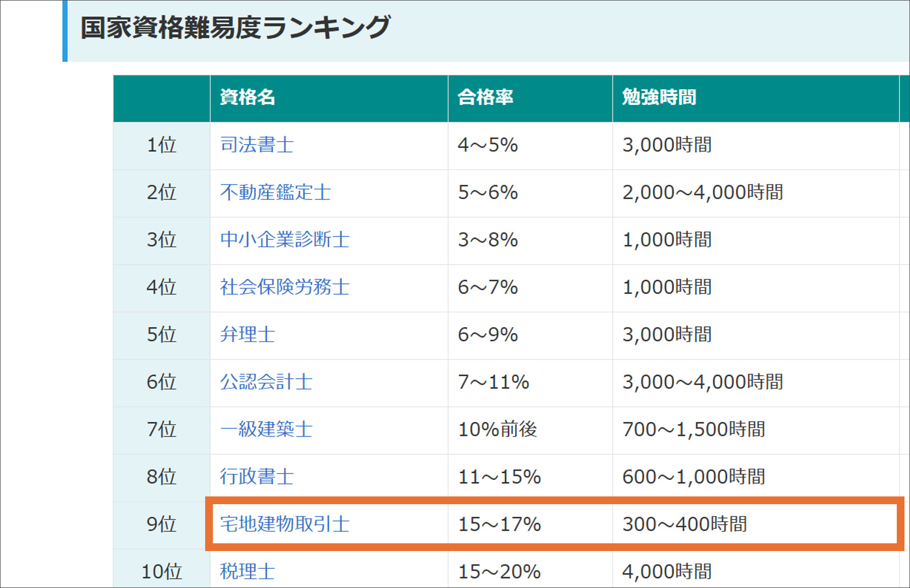
Task: Click the 一級建築士 link
Action: coord(266,430)
